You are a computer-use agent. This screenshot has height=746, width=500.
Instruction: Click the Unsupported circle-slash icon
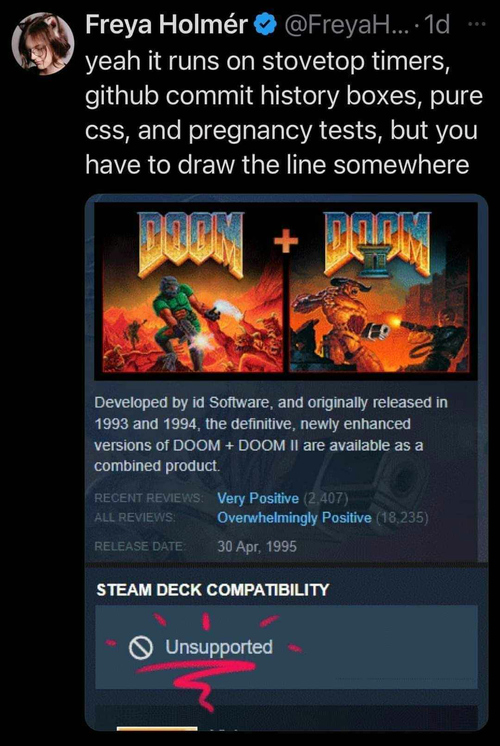[x=141, y=648]
